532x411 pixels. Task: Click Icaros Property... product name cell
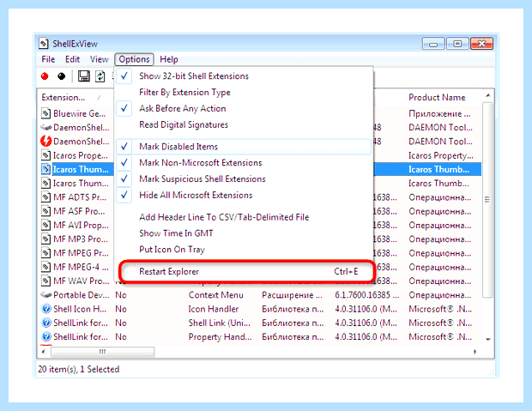click(441, 155)
